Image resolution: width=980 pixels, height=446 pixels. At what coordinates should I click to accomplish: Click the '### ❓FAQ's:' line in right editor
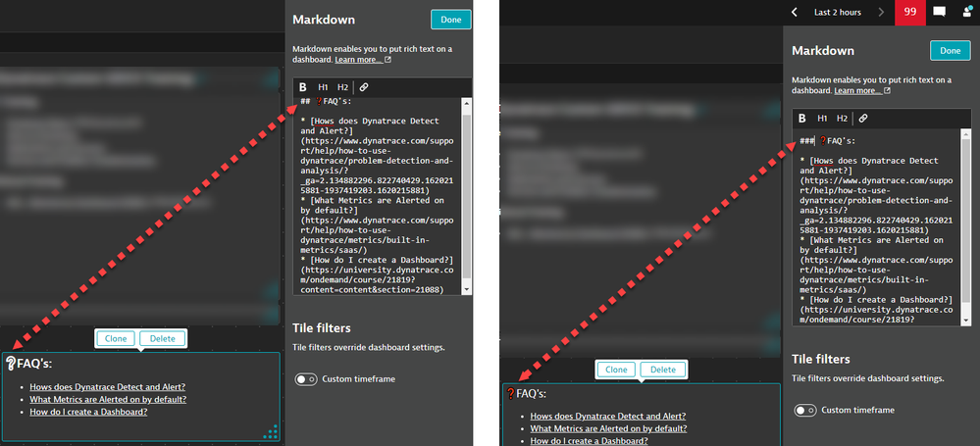pos(828,141)
